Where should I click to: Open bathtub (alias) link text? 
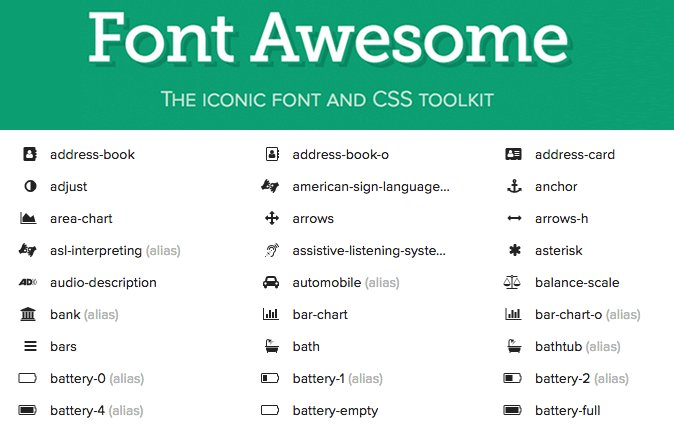[x=578, y=346]
